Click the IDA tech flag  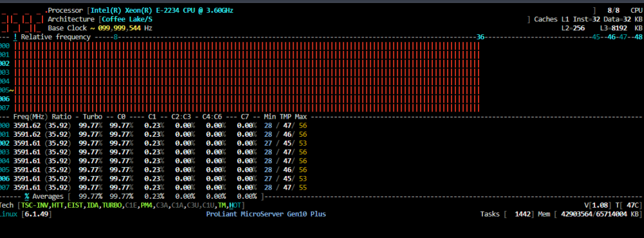click(92, 205)
